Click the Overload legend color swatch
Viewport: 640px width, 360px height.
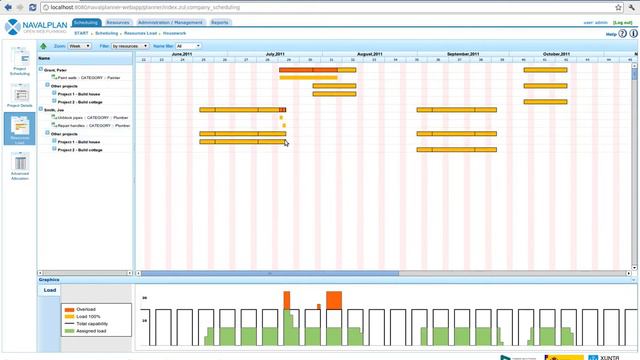pos(69,309)
